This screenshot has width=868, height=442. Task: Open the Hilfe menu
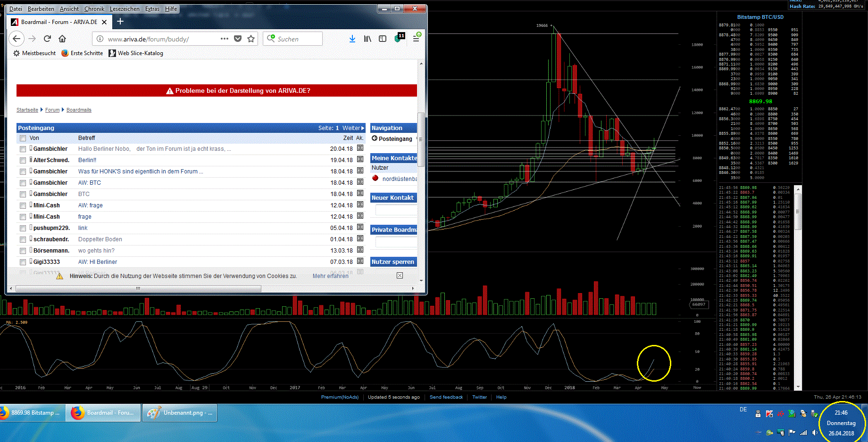click(171, 9)
